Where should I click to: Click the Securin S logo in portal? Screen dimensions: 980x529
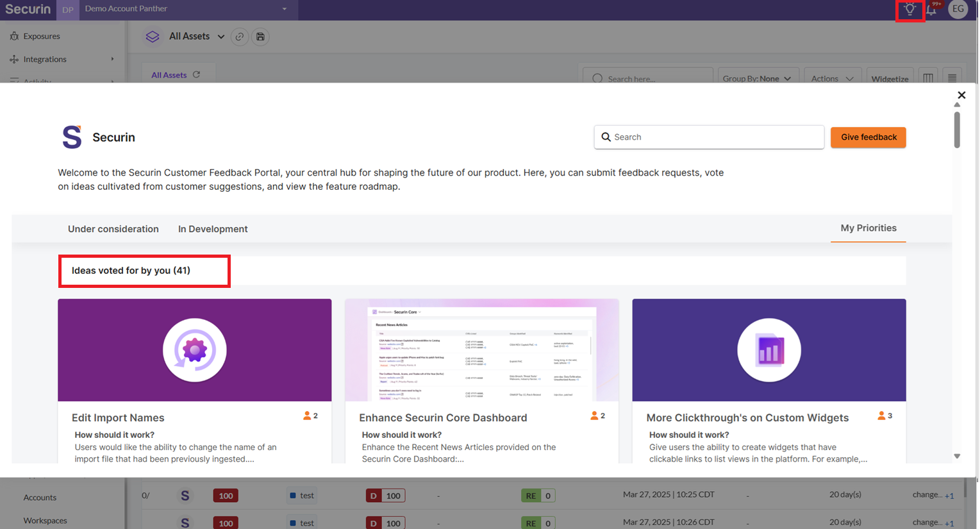[72, 137]
